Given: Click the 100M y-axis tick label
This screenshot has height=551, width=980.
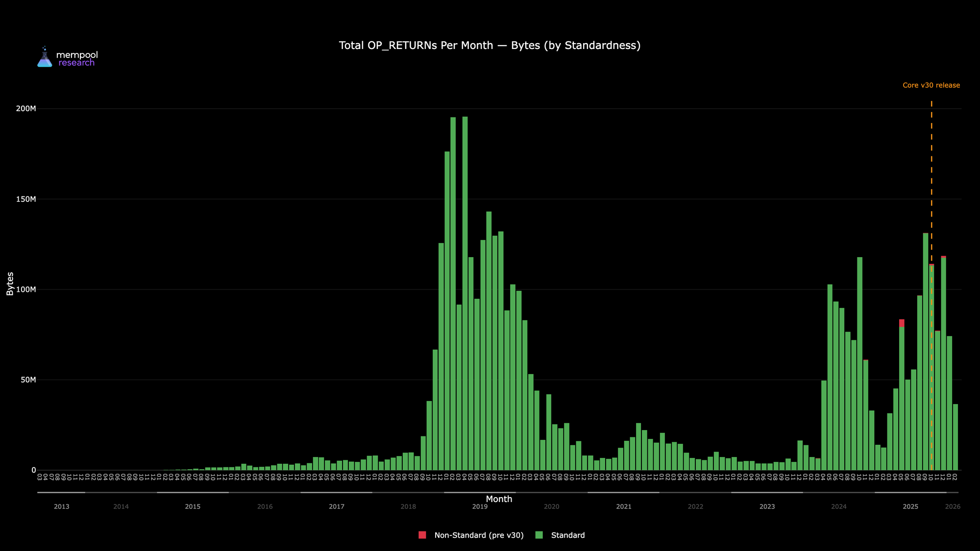Looking at the screenshot, I should coord(26,289).
